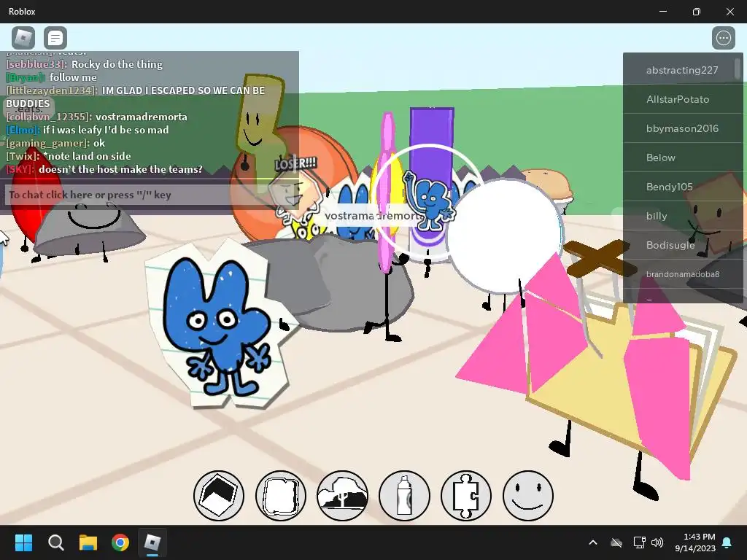The height and width of the screenshot is (560, 747).
Task: Select the spray bottle tool in hotbar
Action: [x=404, y=496]
